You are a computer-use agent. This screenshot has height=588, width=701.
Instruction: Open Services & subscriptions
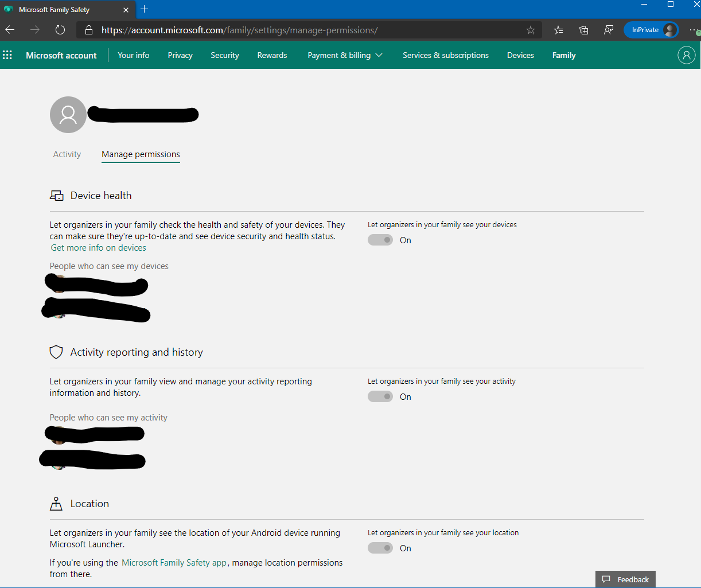click(x=446, y=55)
